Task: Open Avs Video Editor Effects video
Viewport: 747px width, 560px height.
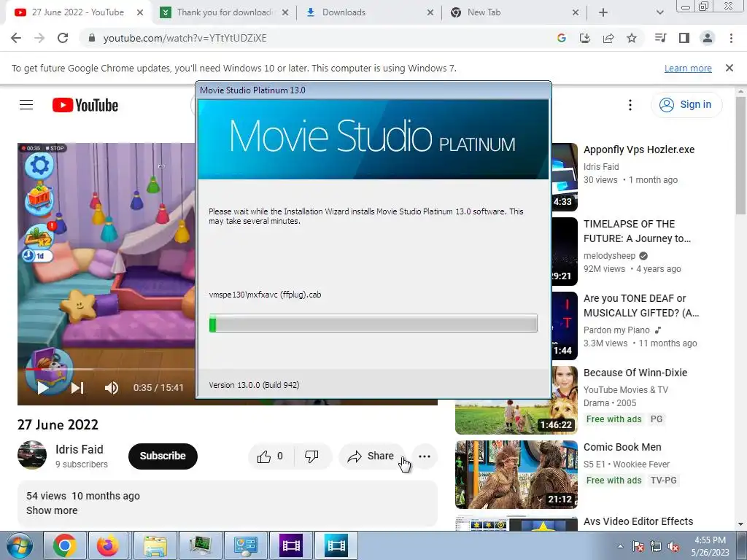Action: click(638, 521)
